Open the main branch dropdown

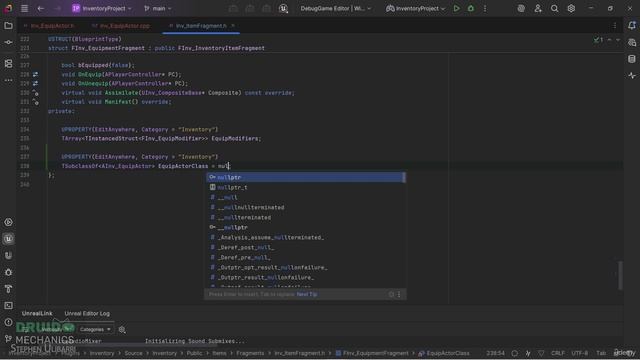pos(158,8)
